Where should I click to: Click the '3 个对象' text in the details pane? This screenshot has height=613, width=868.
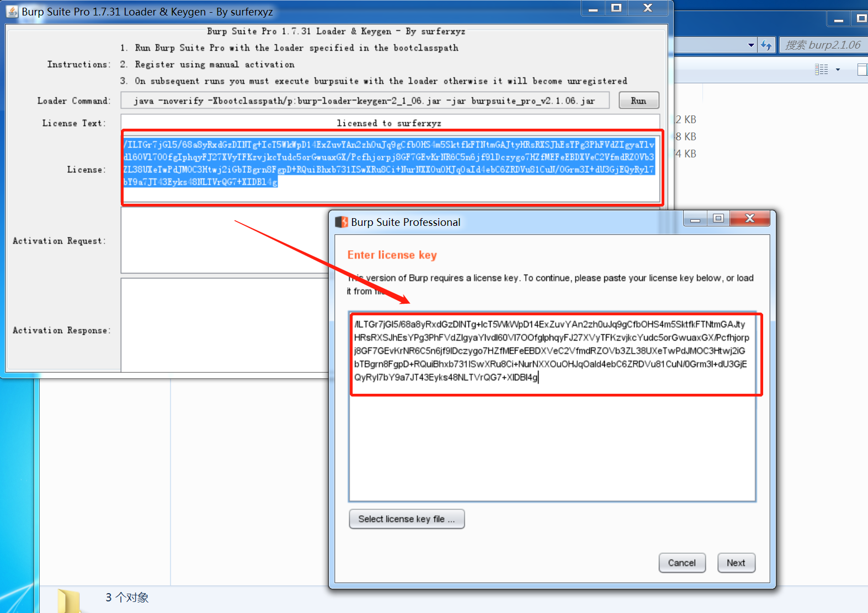pyautogui.click(x=127, y=598)
